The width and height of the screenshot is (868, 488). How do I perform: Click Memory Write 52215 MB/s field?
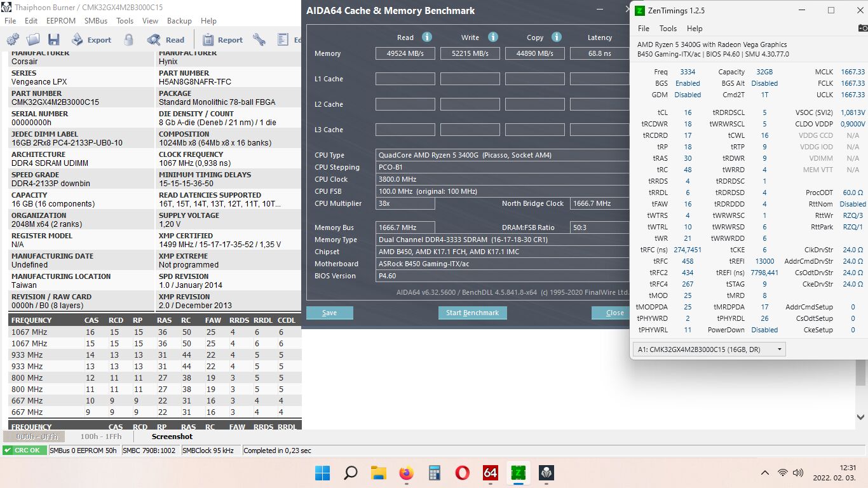[x=470, y=53]
